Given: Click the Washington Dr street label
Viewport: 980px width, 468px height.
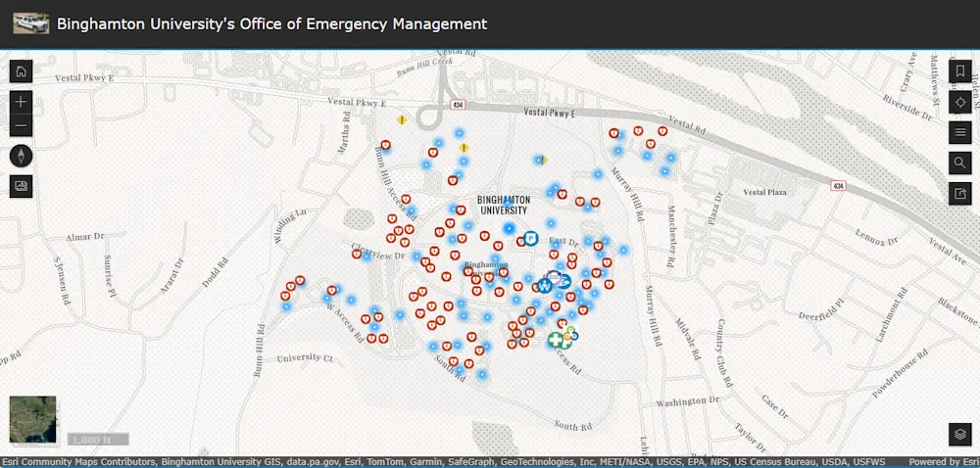Looking at the screenshot, I should point(688,402).
